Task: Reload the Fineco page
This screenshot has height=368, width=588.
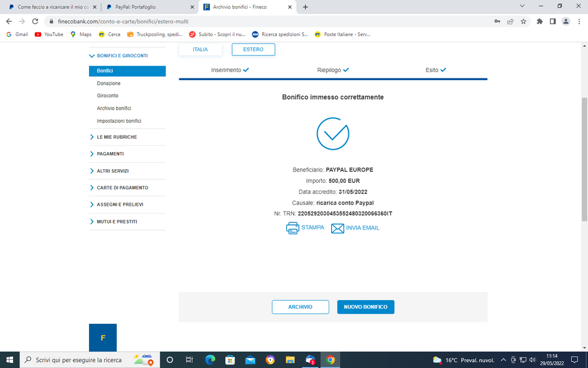Action: click(35, 21)
